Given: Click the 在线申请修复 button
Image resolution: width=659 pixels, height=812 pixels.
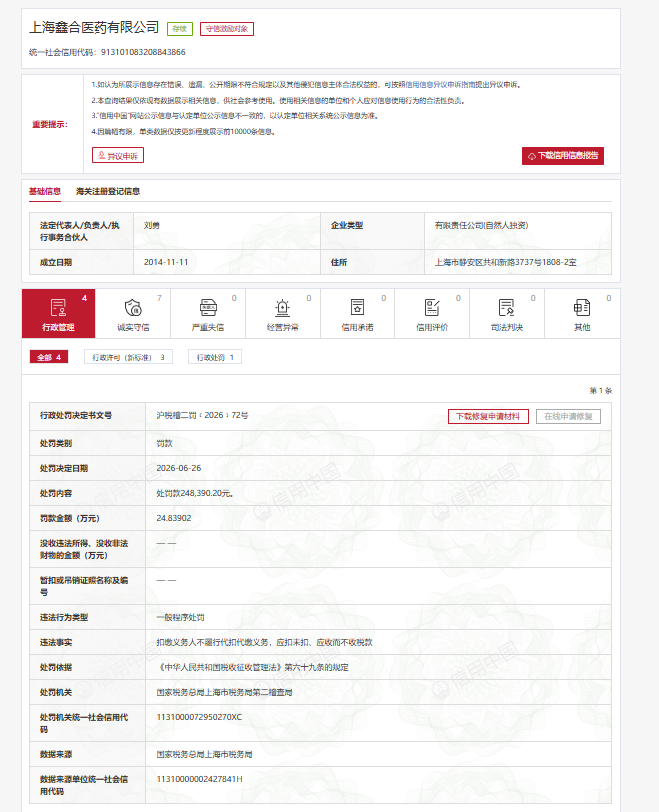Looking at the screenshot, I should pos(568,416).
